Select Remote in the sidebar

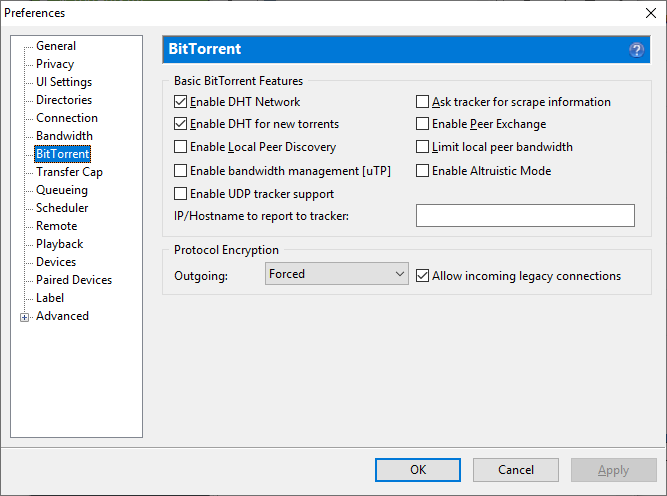point(57,226)
